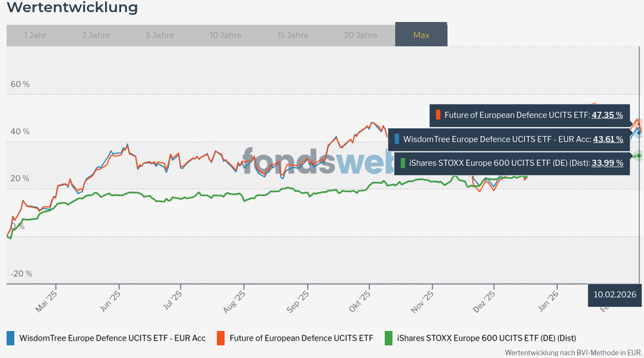The height and width of the screenshot is (358, 644).
Task: Click the Nov '25 axis label
Action: [423, 302]
